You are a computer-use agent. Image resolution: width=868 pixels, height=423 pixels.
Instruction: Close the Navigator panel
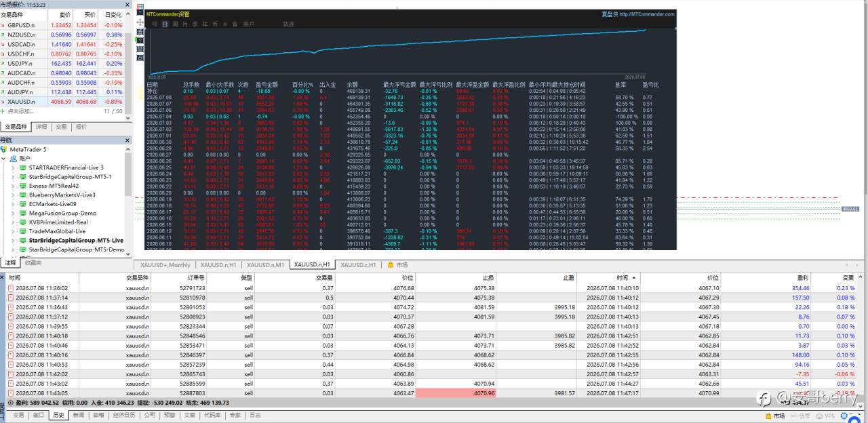click(129, 140)
